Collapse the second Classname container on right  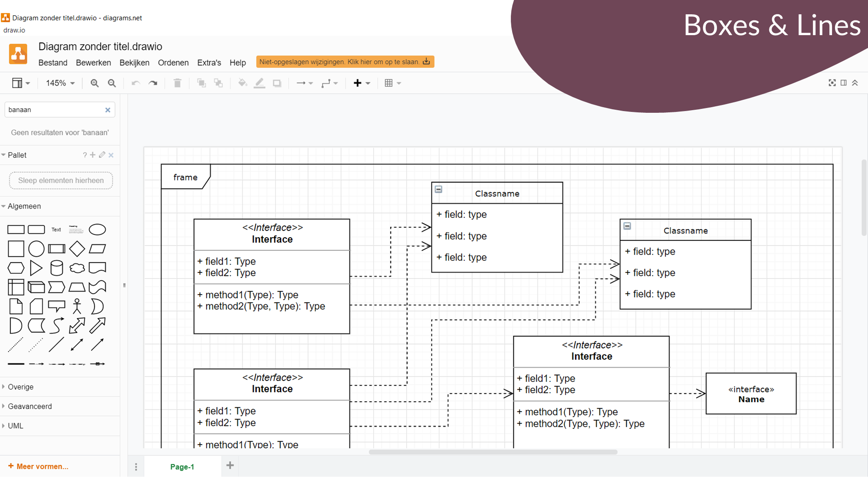click(x=627, y=226)
